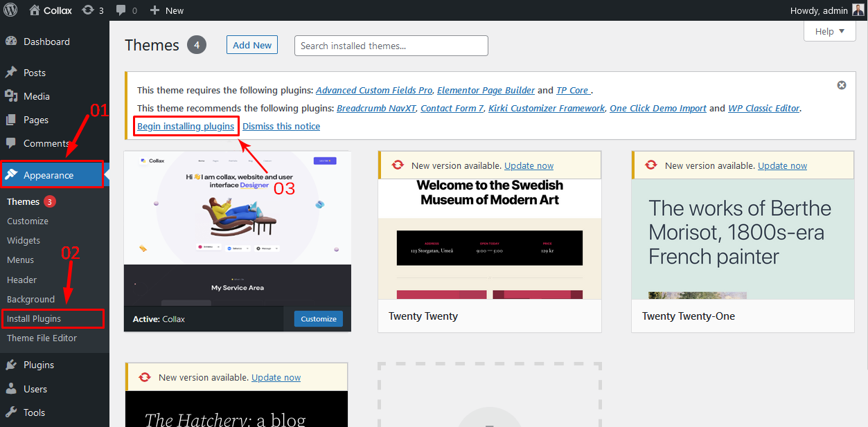Image resolution: width=868 pixels, height=427 pixels.
Task: Click update icon on Twenty Twenty card
Action: (398, 165)
